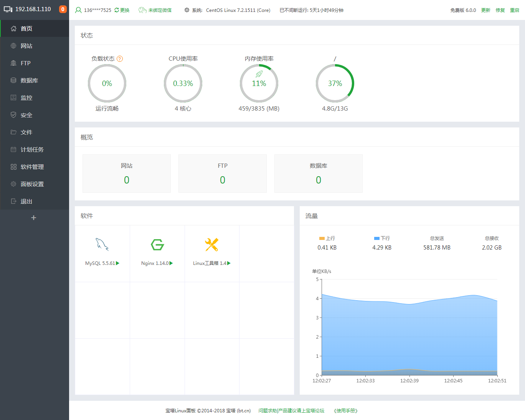The image size is (525, 420).
Task: Click the 内存使用率 11% gauge
Action: [259, 83]
